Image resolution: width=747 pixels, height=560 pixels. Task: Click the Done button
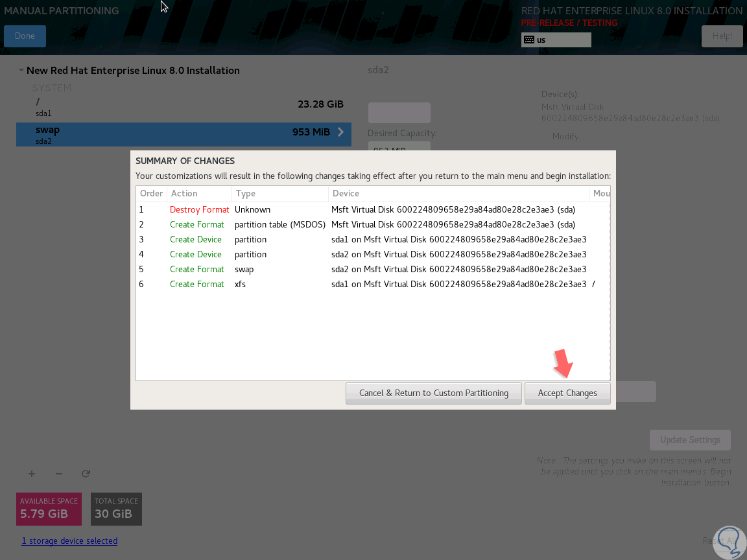25,36
